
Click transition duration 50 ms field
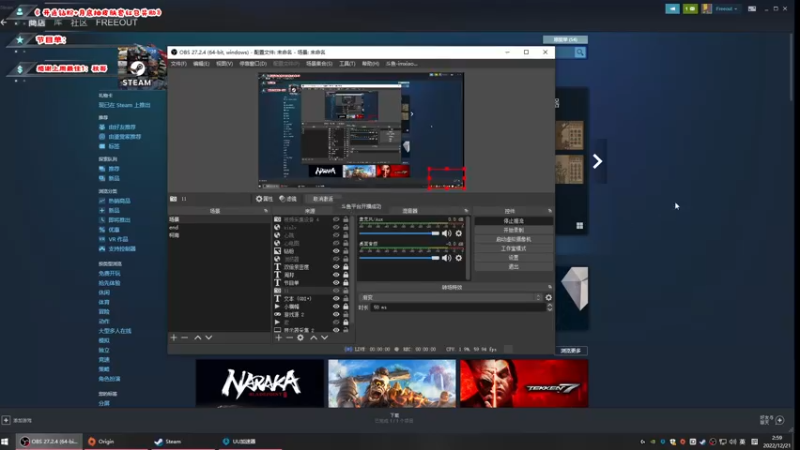click(458, 307)
